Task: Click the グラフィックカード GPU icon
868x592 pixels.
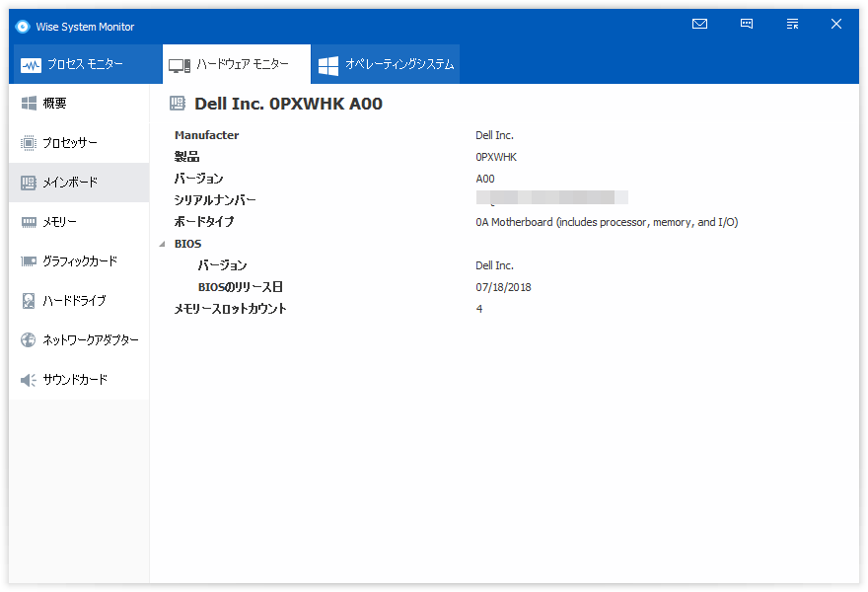Action: (x=29, y=261)
